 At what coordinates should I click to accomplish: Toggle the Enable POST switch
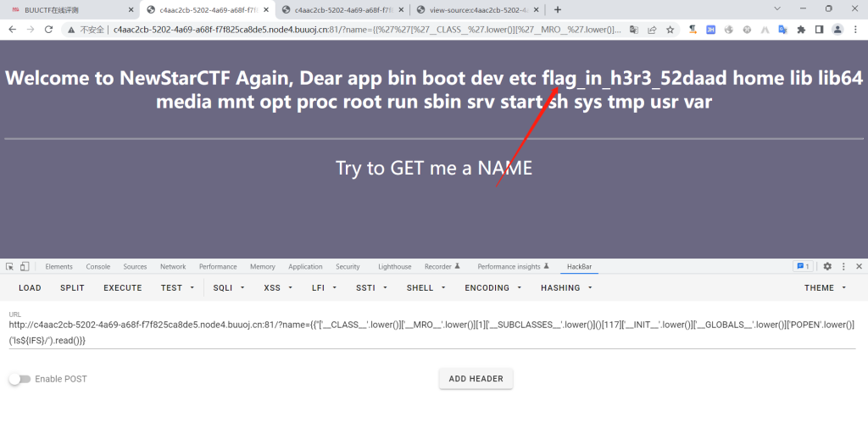tap(19, 379)
